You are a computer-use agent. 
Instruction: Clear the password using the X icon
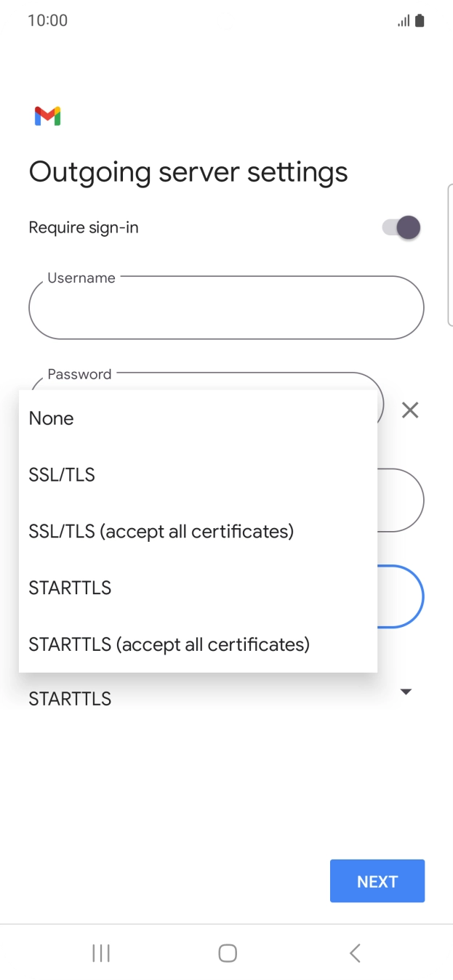(409, 410)
